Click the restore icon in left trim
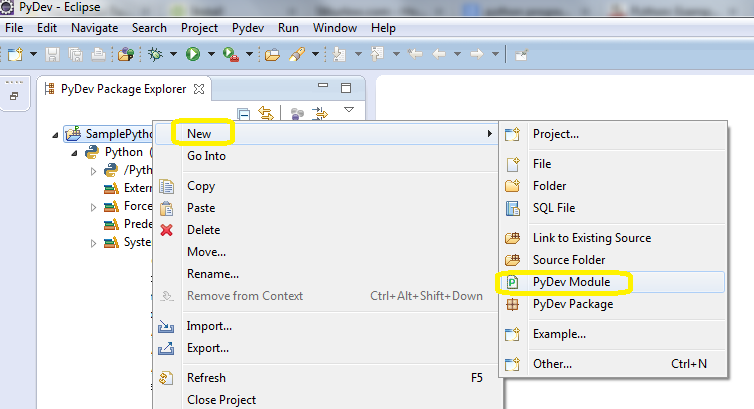 click(14, 96)
